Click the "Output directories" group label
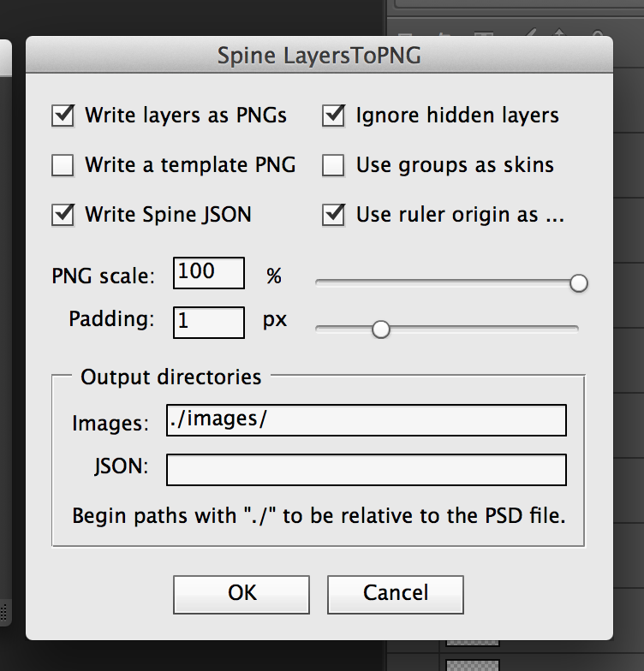The width and height of the screenshot is (644, 671). coord(171,377)
